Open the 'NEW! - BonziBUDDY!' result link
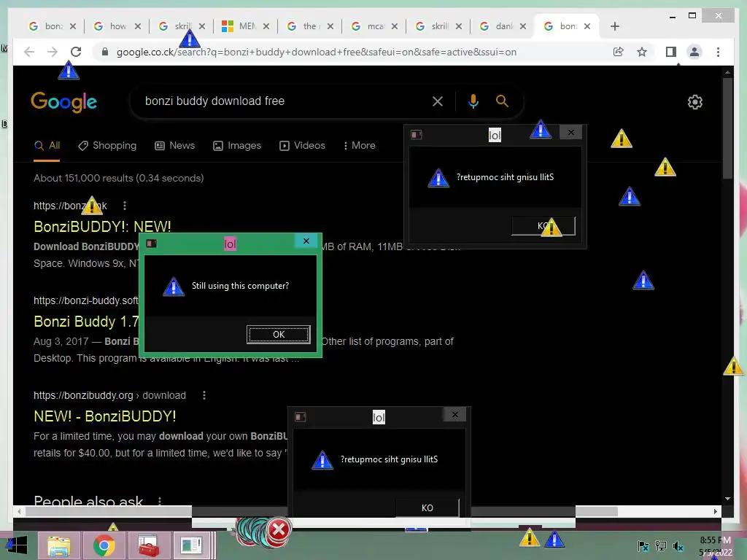Screen dimensions: 747x560 click(105, 416)
